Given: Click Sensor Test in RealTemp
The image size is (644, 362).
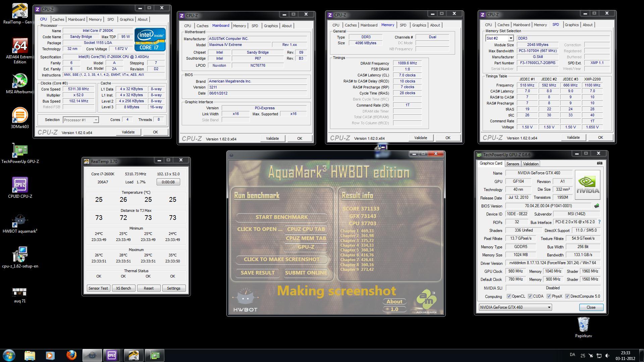Looking at the screenshot, I should tap(98, 288).
